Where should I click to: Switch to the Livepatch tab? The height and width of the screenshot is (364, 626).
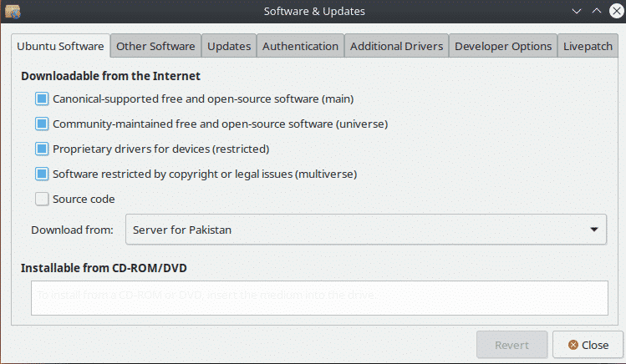point(588,46)
